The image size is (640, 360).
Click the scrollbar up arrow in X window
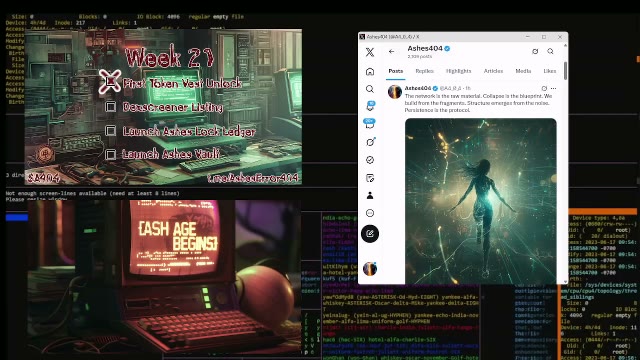tap(565, 45)
